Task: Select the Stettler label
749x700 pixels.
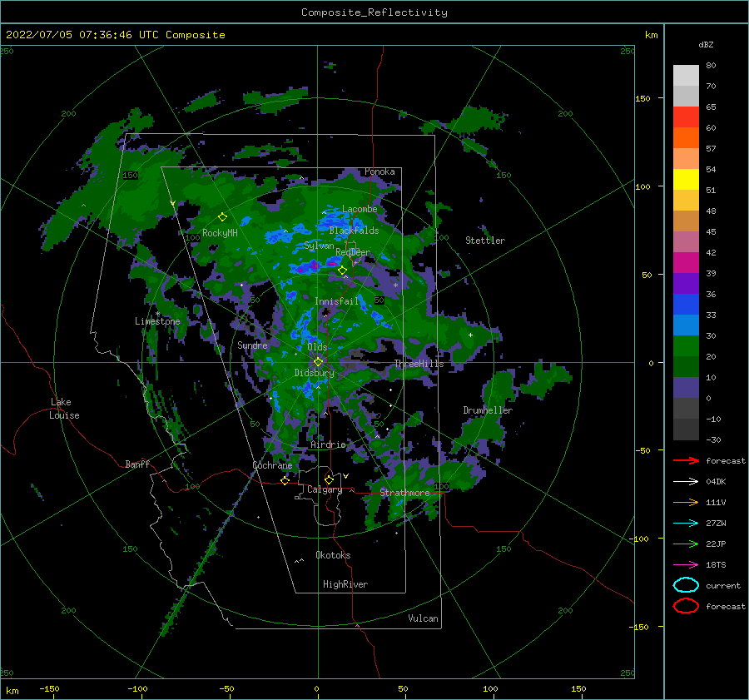Action: tap(485, 241)
